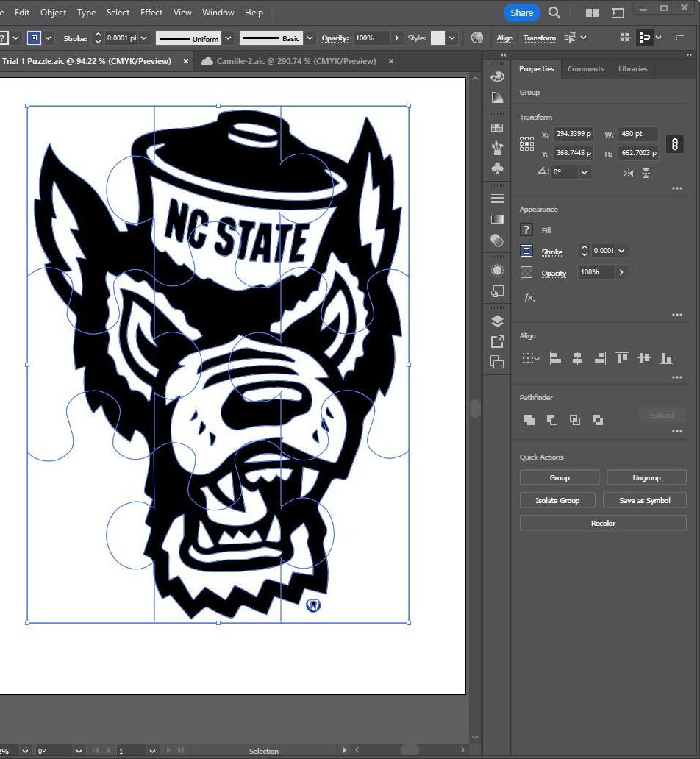Click the Ungroup quick action button

coord(646,477)
